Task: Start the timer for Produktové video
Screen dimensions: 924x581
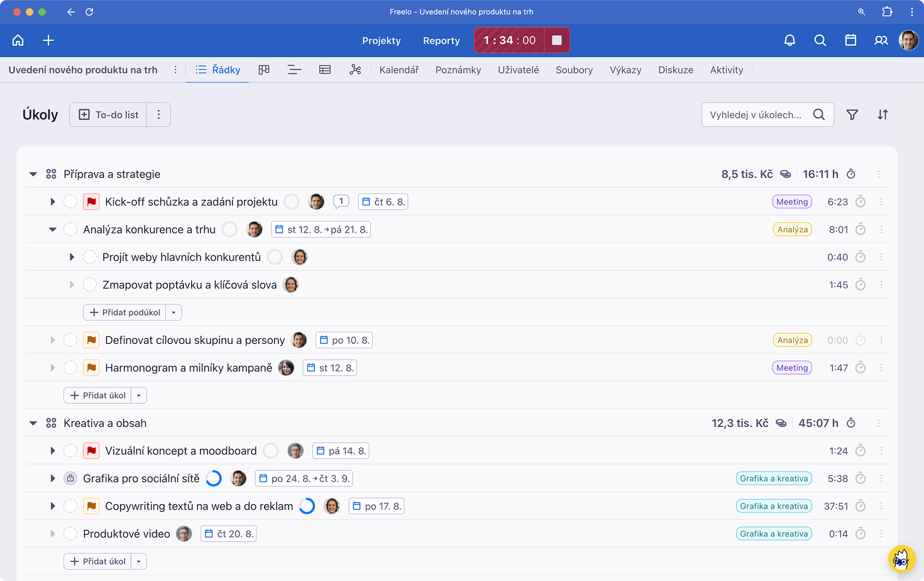Action: 861,534
